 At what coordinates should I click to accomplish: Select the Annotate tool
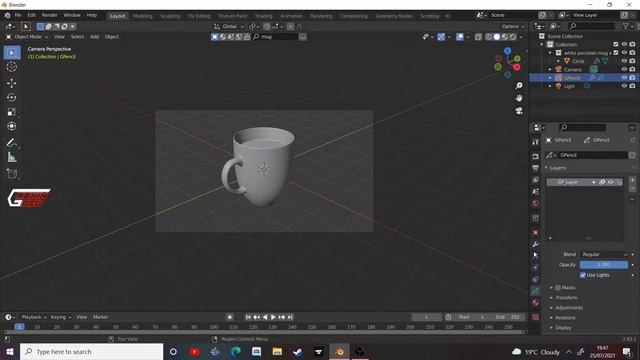pos(12,142)
